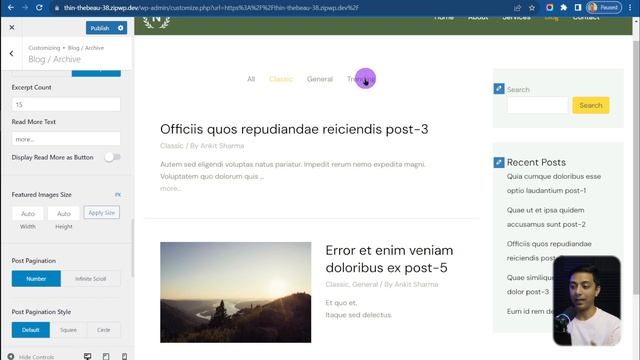The width and height of the screenshot is (640, 360).
Task: Open post title Officiis quos repudiandae reiciendis post-3
Action: (294, 129)
